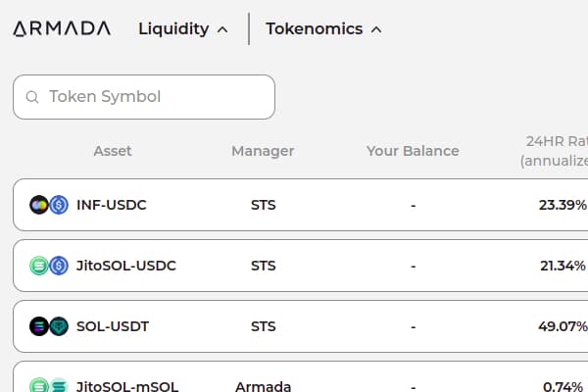
Task: Sort by the Asset column header
Action: 113,151
